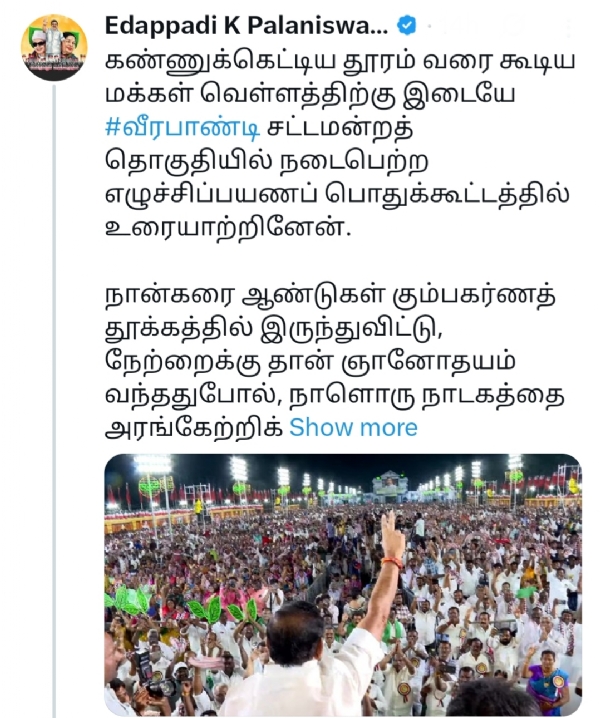Open the rally crowd photo
This screenshot has width=600, height=718.
click(x=343, y=585)
